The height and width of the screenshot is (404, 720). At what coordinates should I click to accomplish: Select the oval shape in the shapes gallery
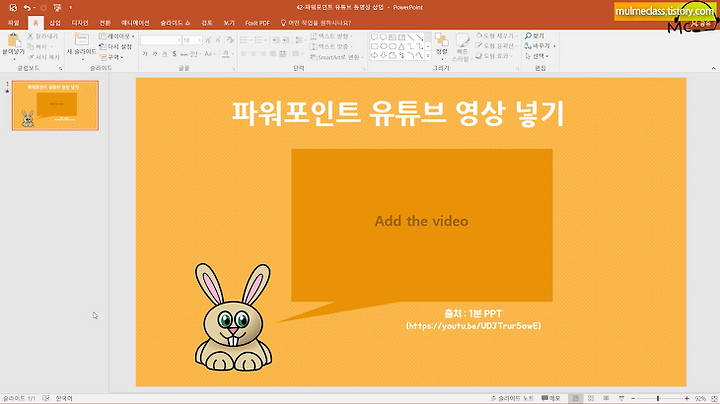click(x=383, y=46)
